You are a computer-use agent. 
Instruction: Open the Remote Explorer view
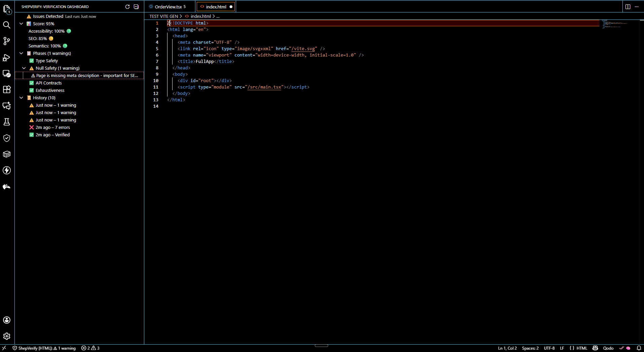(x=7, y=73)
